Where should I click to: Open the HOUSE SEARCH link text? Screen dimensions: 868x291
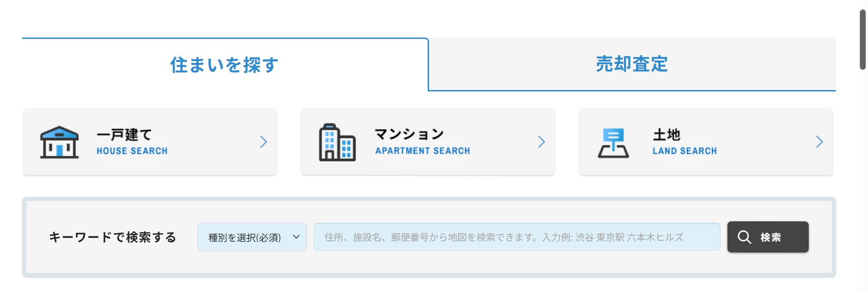click(132, 151)
